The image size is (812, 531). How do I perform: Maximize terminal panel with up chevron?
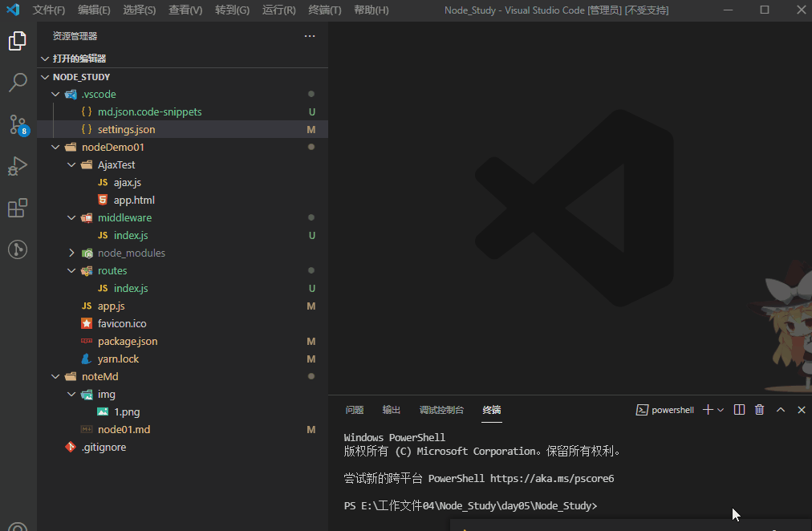pyautogui.click(x=781, y=410)
